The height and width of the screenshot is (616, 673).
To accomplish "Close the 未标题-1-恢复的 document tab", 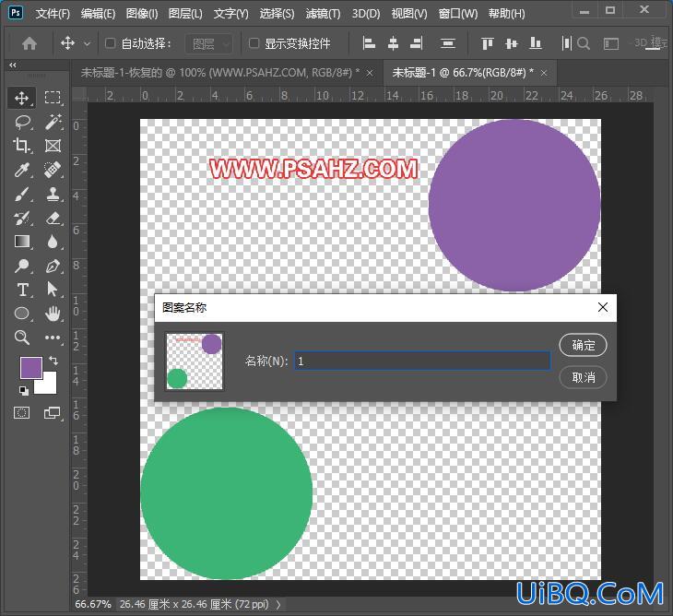I will coord(370,74).
